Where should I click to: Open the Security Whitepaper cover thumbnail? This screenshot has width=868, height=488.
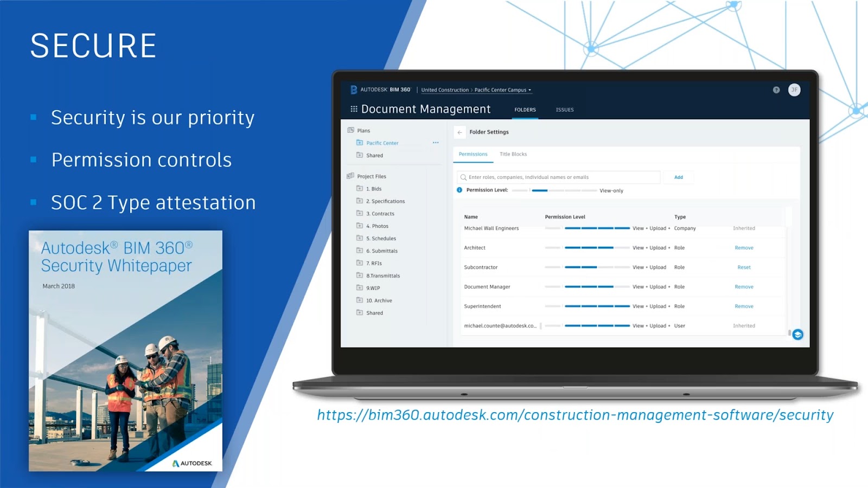[125, 351]
